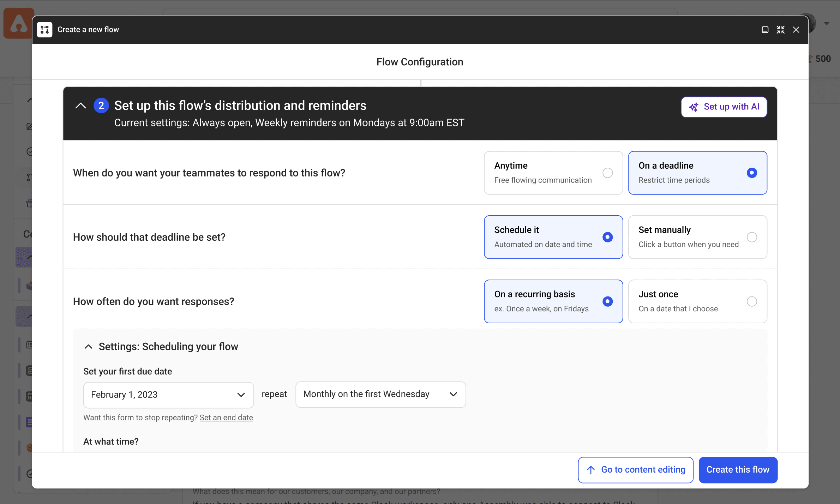Click the sparkle icon in Set up with AI
The height and width of the screenshot is (504, 840).
pyautogui.click(x=694, y=107)
